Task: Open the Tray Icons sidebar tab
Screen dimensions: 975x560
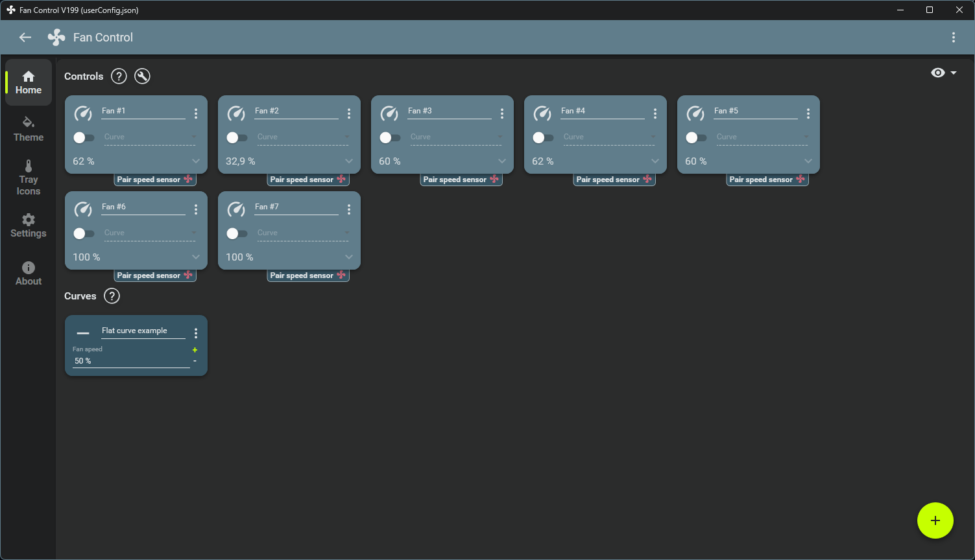Action: click(29, 178)
